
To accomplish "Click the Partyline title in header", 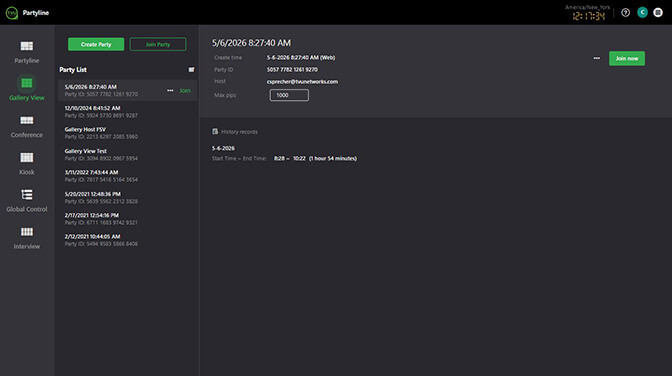I will click(x=36, y=13).
